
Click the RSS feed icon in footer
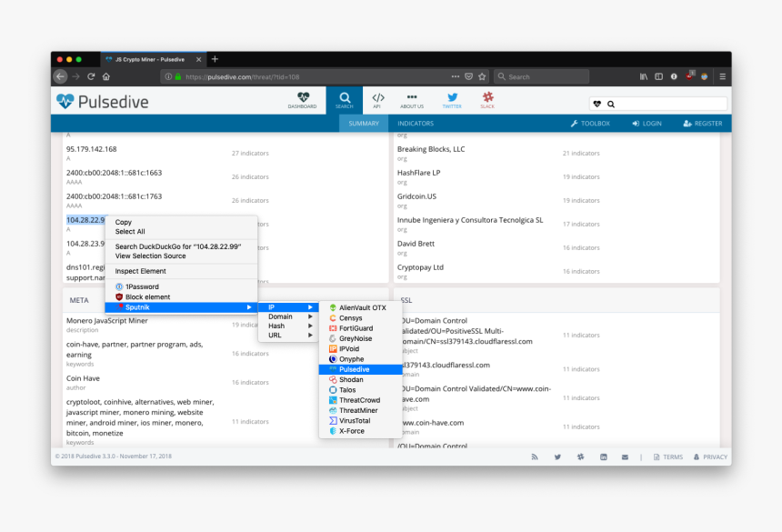[x=535, y=457]
